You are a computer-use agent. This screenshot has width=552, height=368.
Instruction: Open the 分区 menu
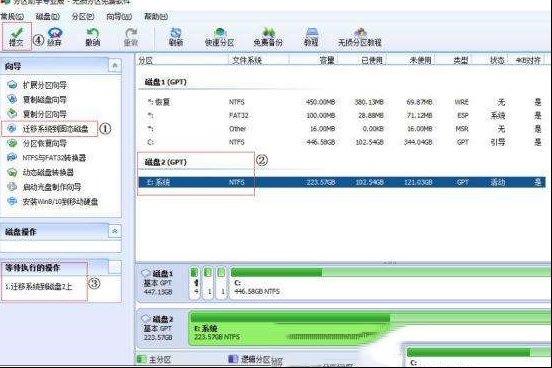pos(83,16)
